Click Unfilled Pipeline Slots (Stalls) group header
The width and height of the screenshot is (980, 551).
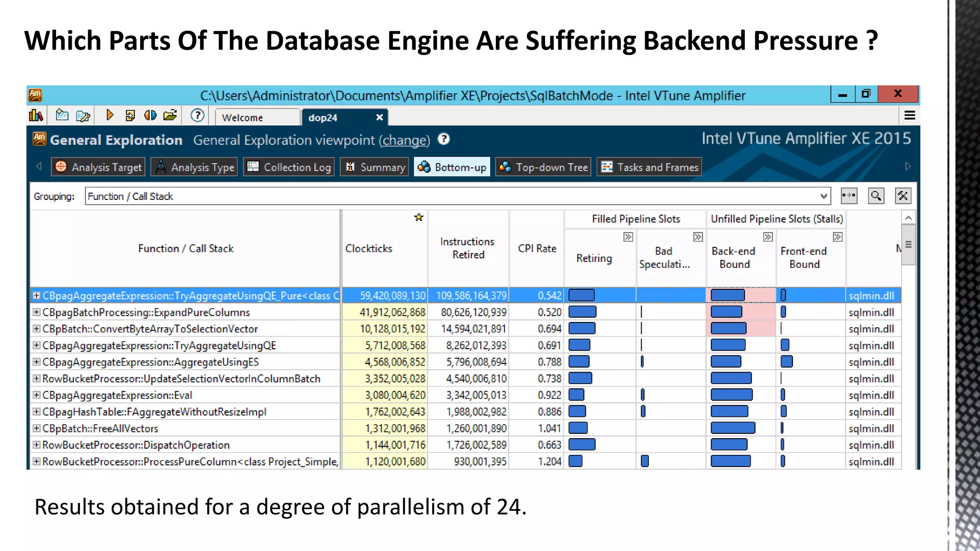776,219
